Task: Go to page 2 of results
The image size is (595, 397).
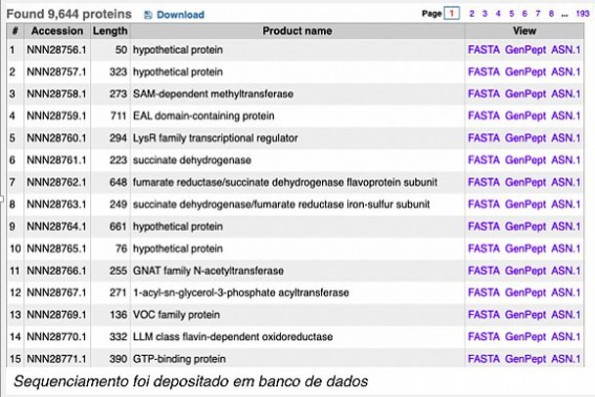Action: 472,14
